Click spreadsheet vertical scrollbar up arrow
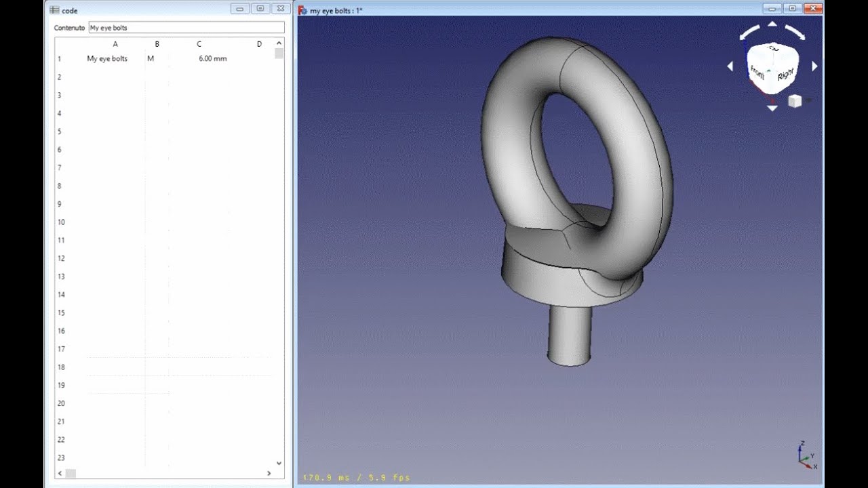 pyautogui.click(x=279, y=43)
